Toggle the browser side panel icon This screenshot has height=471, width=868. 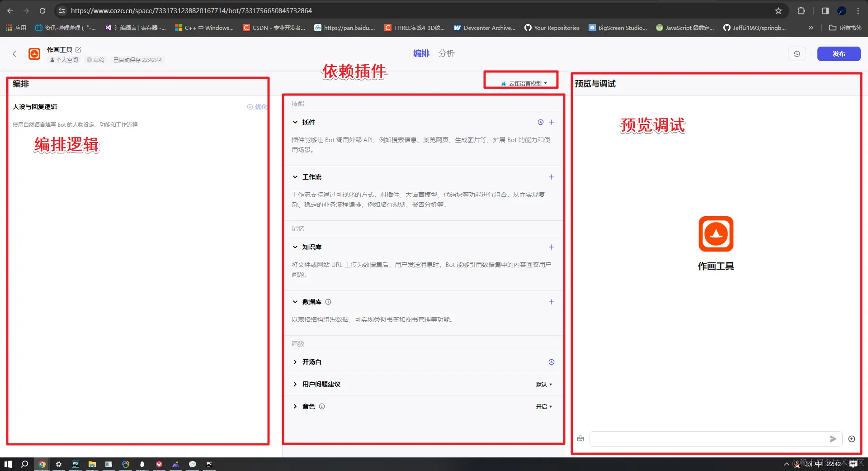click(x=826, y=11)
